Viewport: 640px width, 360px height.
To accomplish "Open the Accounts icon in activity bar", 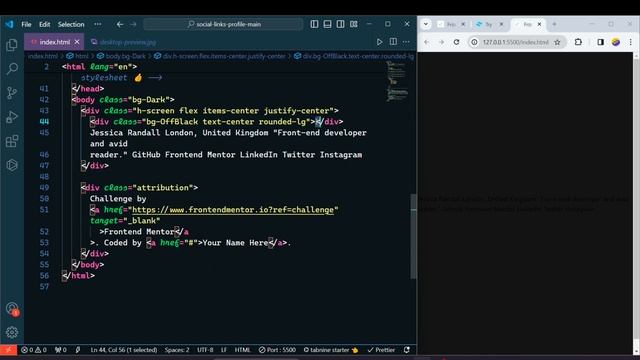I will [12, 309].
